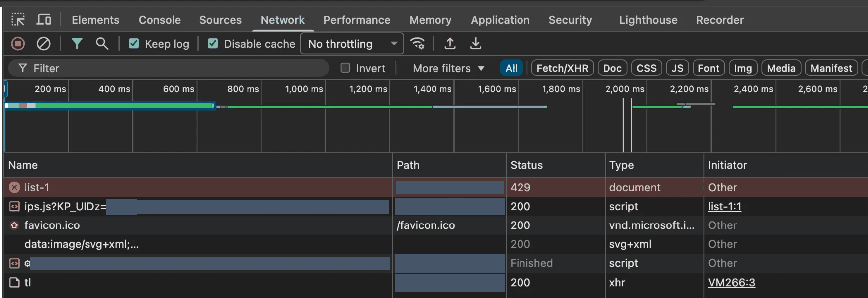
Task: Click the /favicon.ico path cell
Action: pos(449,225)
